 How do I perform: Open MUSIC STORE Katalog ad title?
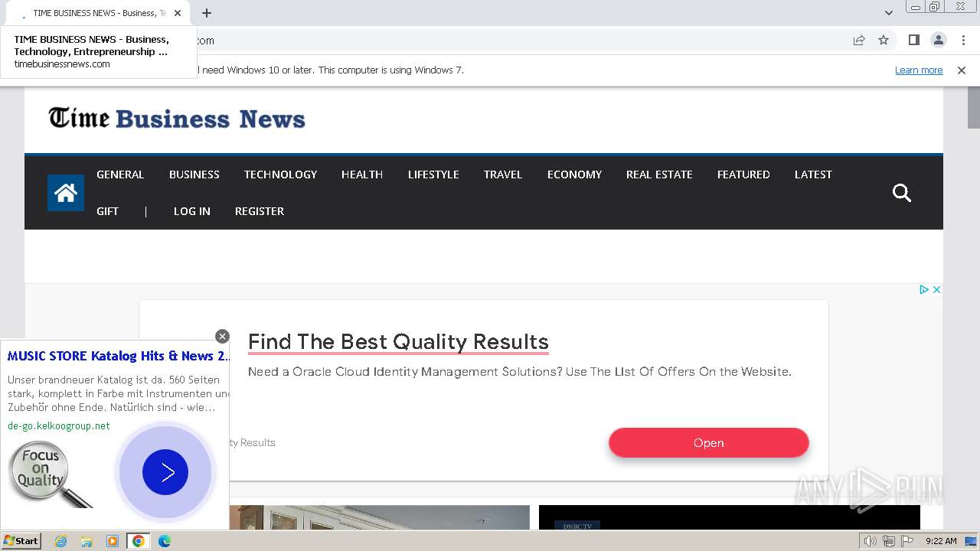[x=119, y=356]
